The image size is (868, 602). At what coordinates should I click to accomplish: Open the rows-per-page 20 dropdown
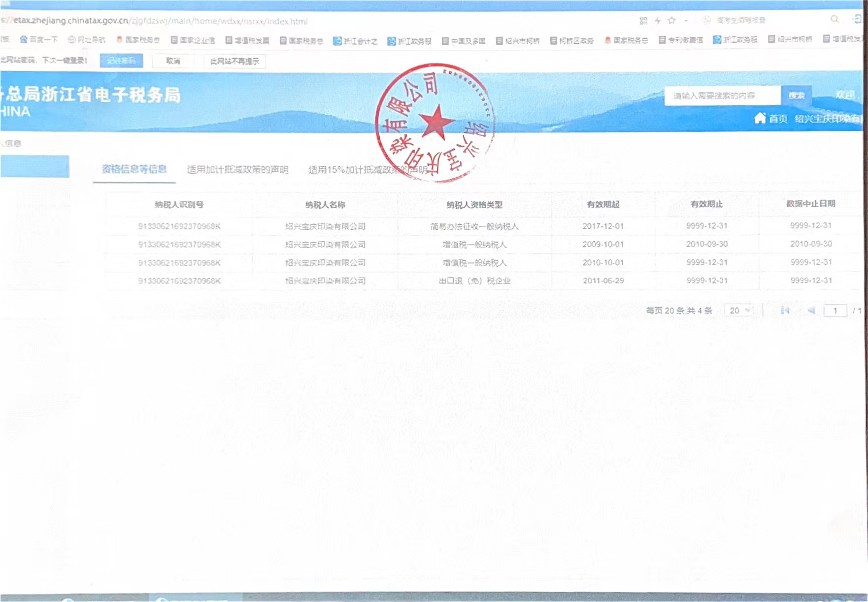739,311
